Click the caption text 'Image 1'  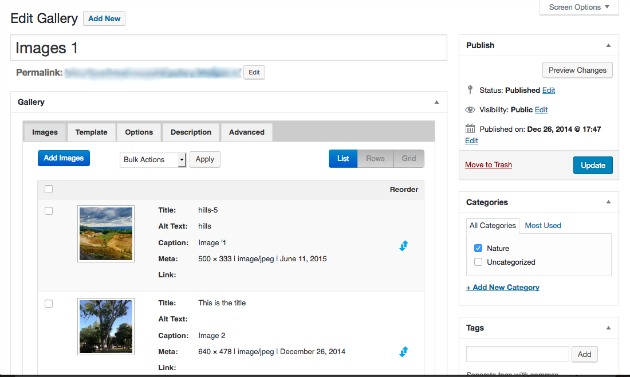pos(212,243)
